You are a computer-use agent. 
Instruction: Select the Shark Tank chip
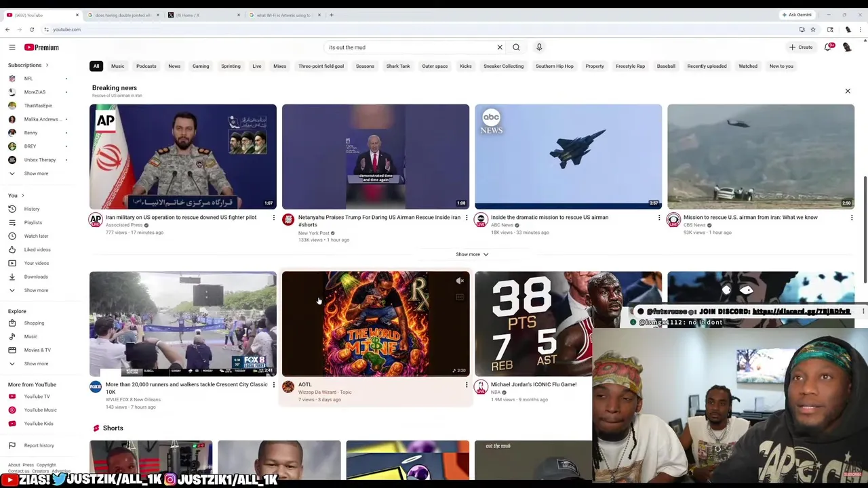click(x=398, y=66)
